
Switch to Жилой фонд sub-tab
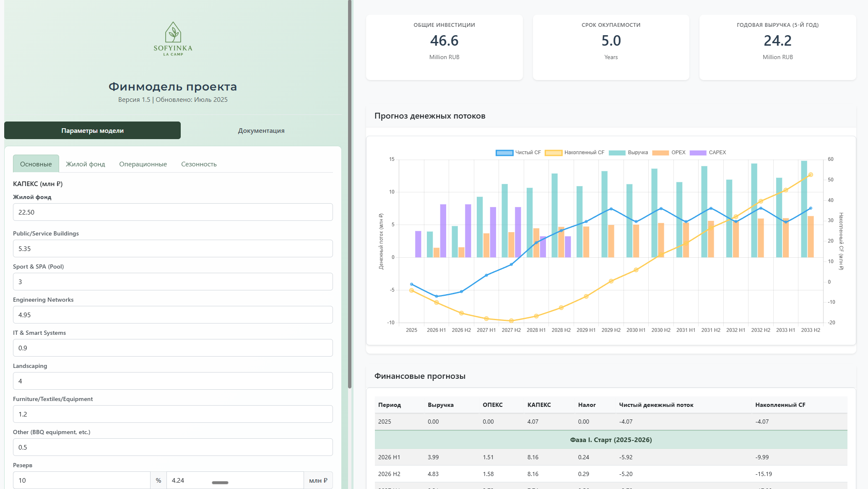point(86,164)
